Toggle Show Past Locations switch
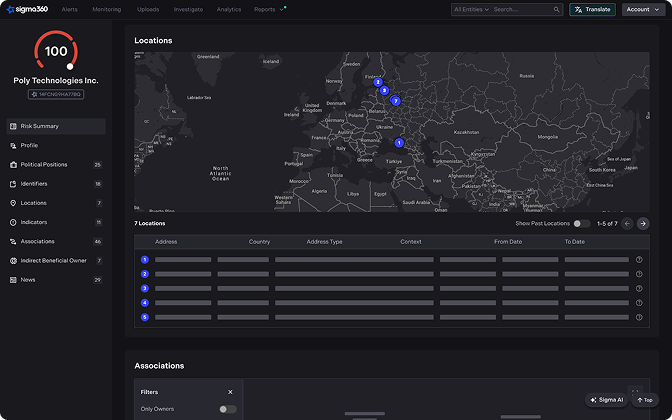This screenshot has width=672, height=420. point(581,224)
